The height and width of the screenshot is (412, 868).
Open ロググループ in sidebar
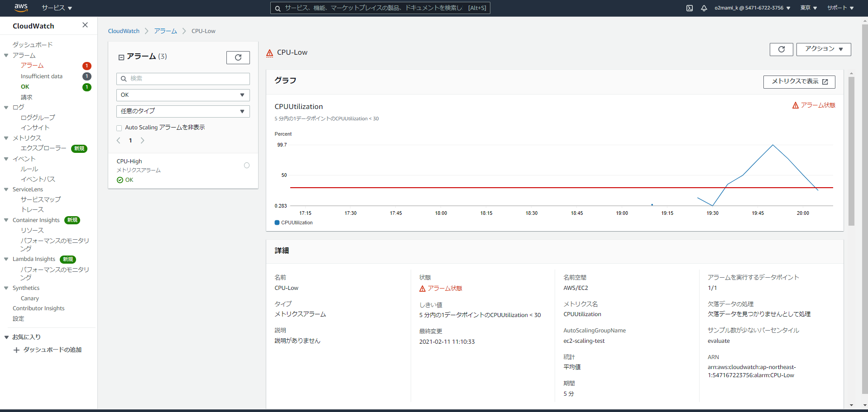coord(38,118)
